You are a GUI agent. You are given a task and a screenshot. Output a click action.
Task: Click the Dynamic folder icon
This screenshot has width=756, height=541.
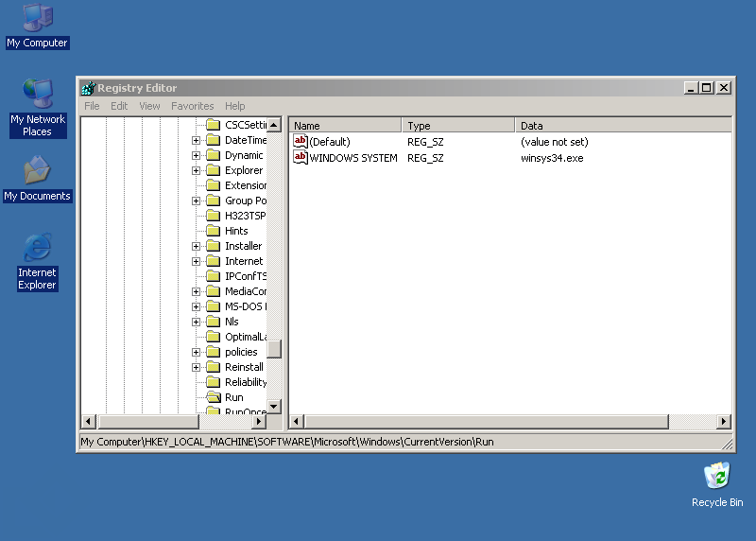[x=214, y=155]
